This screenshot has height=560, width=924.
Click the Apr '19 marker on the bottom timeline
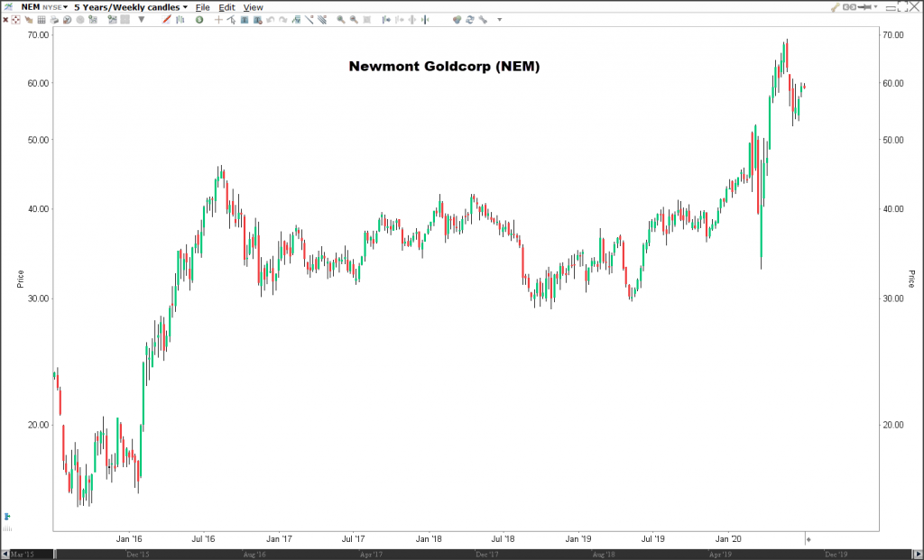pos(720,555)
